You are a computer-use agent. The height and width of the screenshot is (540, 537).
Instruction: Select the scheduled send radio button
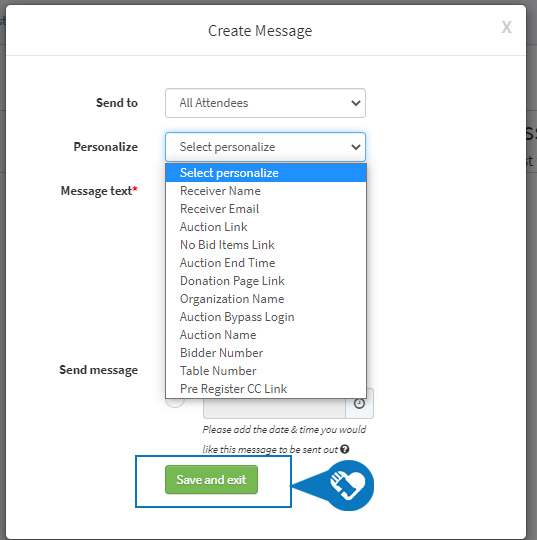[175, 402]
